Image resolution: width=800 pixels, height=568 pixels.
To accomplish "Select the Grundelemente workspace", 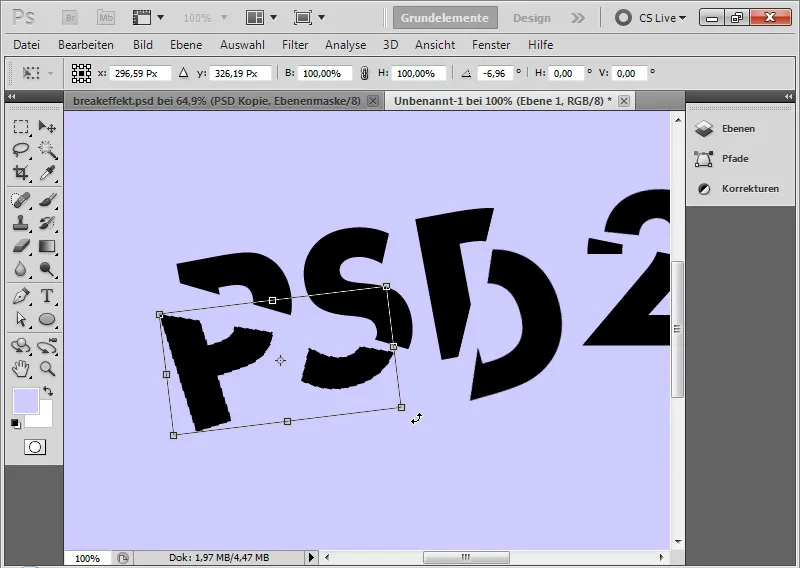I will pos(445,18).
